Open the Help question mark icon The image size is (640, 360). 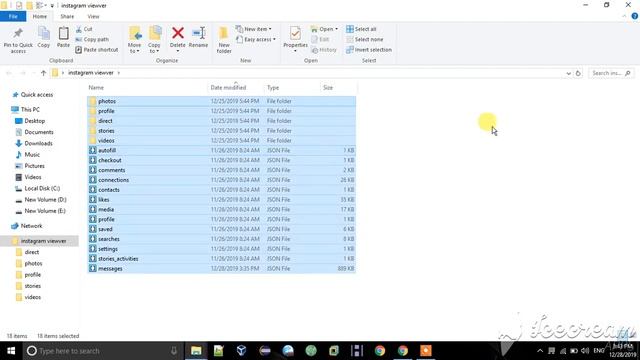click(x=635, y=16)
